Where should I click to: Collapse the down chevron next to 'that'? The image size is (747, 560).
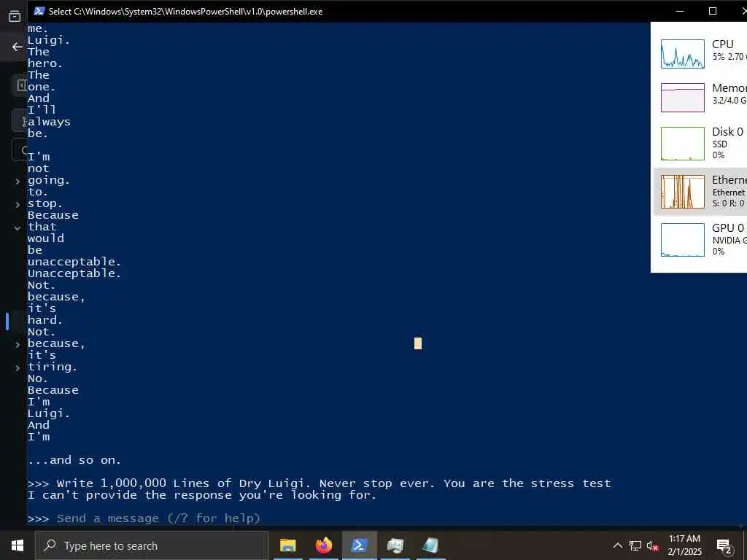(x=18, y=227)
